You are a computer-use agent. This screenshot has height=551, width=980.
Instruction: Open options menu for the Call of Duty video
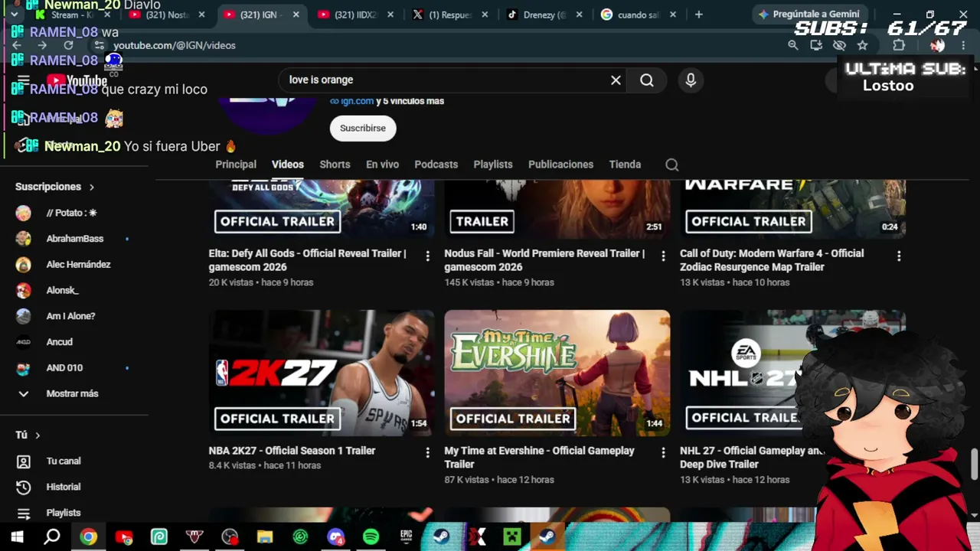(899, 256)
